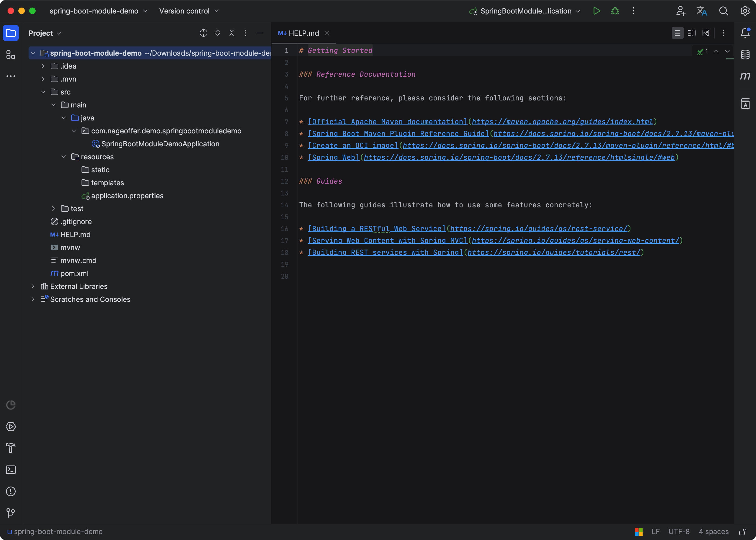Screen dimensions: 756x540
Task: Open the Version control dropdown menu
Action: pyautogui.click(x=189, y=11)
